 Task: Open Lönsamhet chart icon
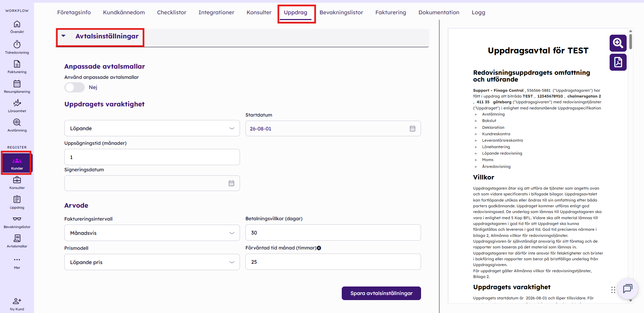point(17,103)
